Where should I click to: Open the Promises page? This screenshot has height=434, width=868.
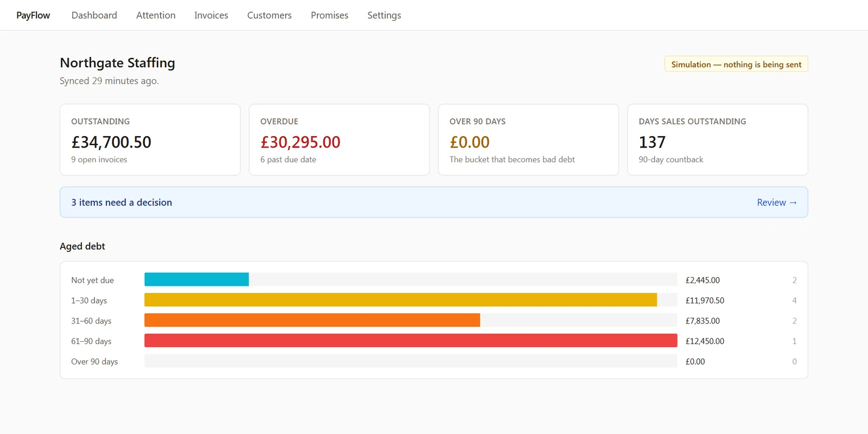[x=329, y=15]
